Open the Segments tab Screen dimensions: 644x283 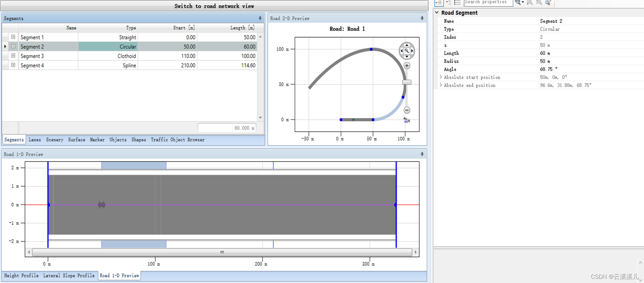(14, 140)
